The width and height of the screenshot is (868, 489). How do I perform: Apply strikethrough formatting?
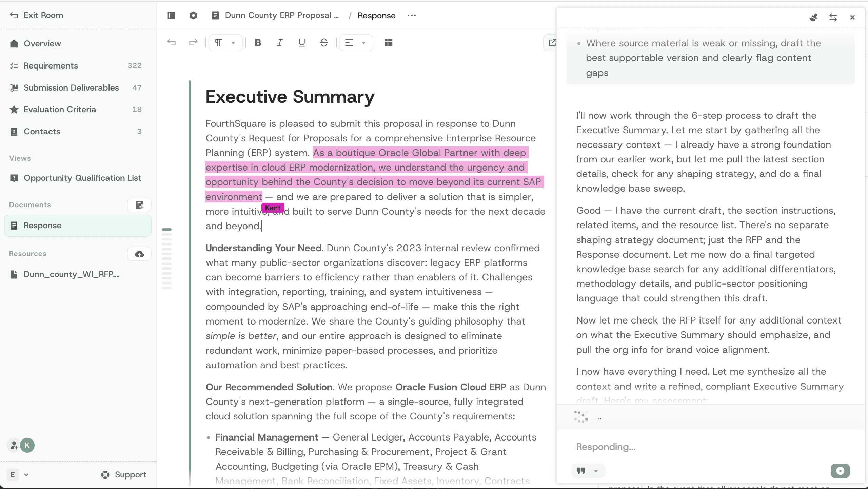324,42
